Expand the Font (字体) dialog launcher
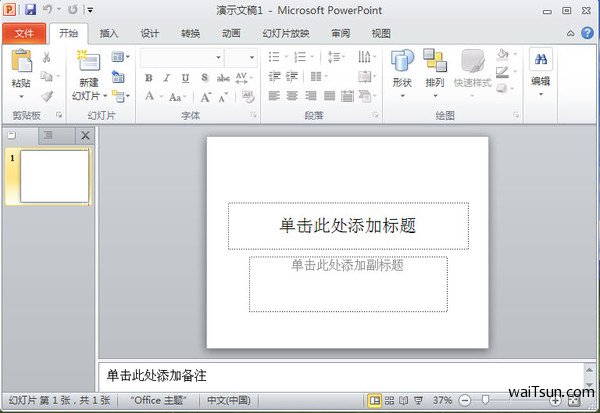 pyautogui.click(x=255, y=116)
